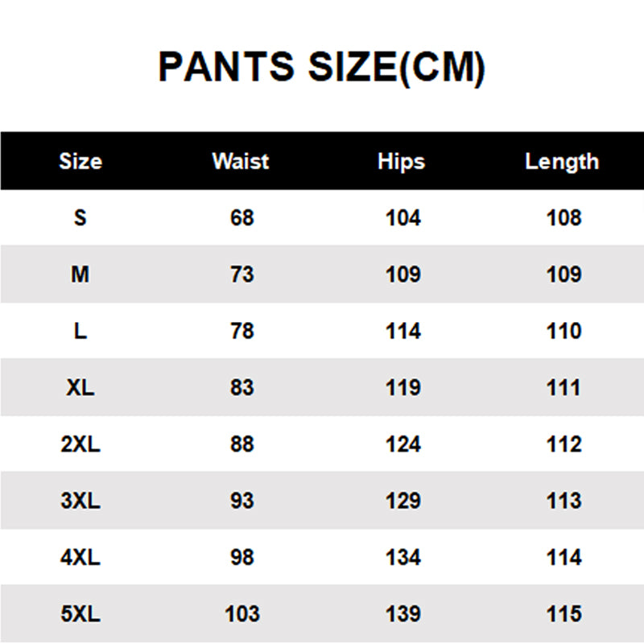Select the Length column header

pyautogui.click(x=562, y=162)
